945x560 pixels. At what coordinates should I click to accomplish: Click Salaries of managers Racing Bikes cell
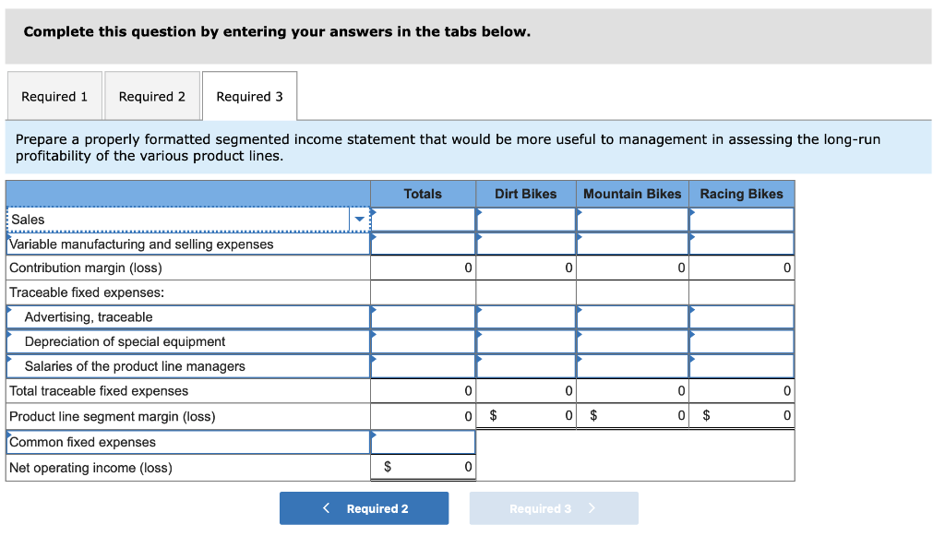point(741,366)
